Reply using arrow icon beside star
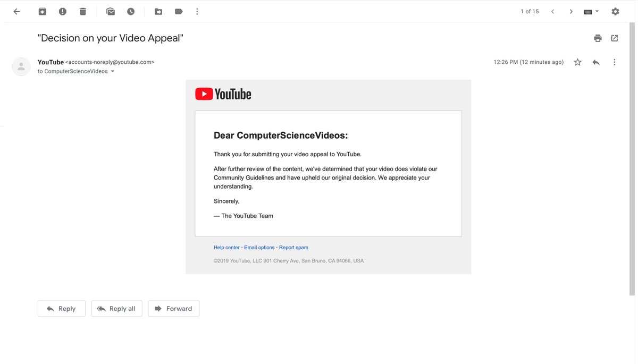This screenshot has height=364, width=638. click(596, 62)
